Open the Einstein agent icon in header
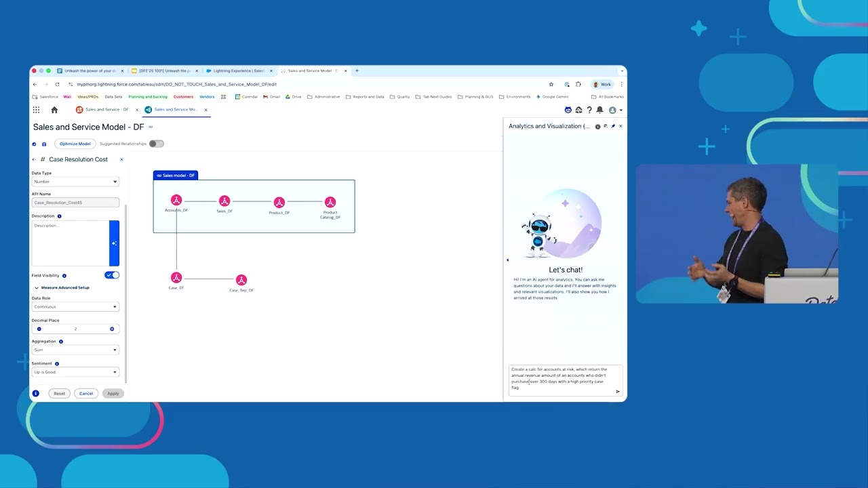 [568, 110]
